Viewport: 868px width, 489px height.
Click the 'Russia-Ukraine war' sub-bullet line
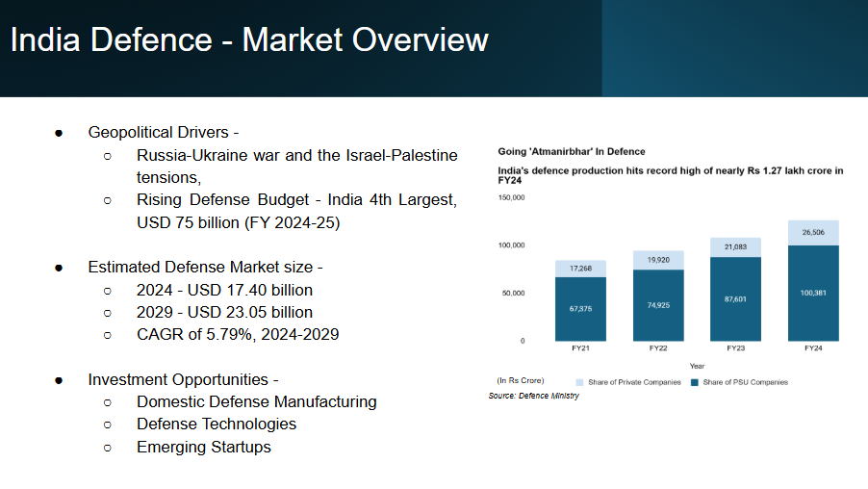coord(296,167)
